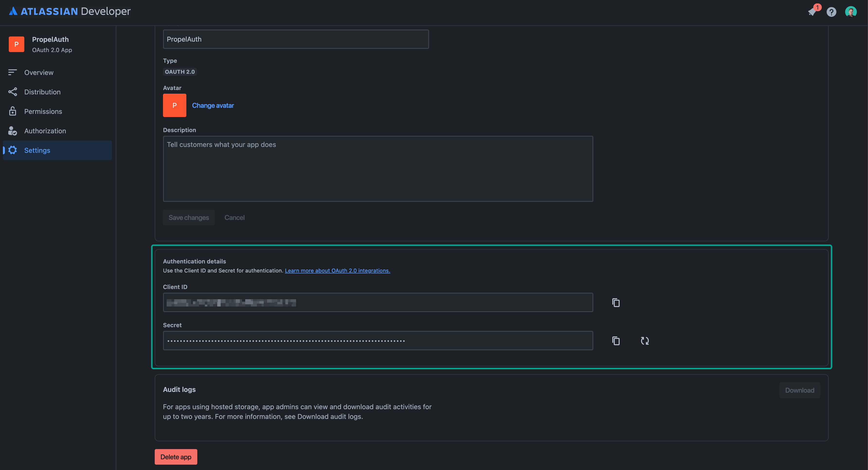Click the OAUTH 2.0 type badge
The image size is (868, 470).
point(180,72)
